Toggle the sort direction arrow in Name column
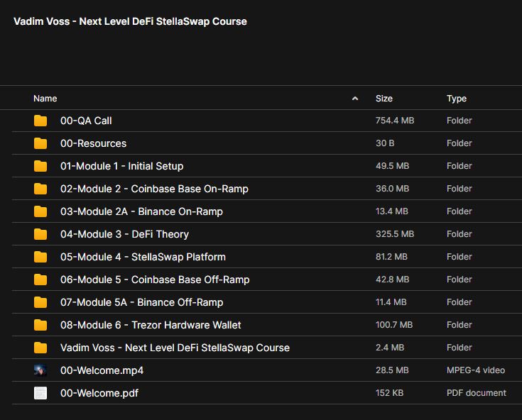Viewport: 522px width, 420px height. click(x=355, y=99)
